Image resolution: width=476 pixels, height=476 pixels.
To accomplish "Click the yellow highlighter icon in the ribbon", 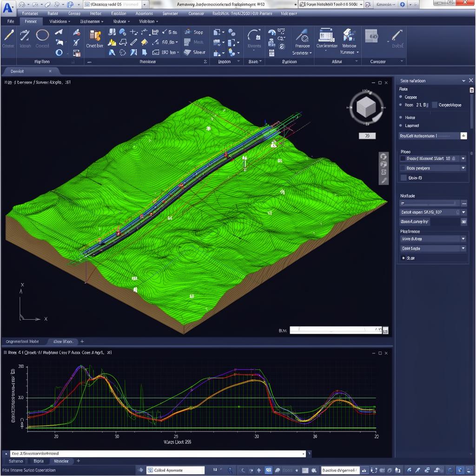I will 144,42.
